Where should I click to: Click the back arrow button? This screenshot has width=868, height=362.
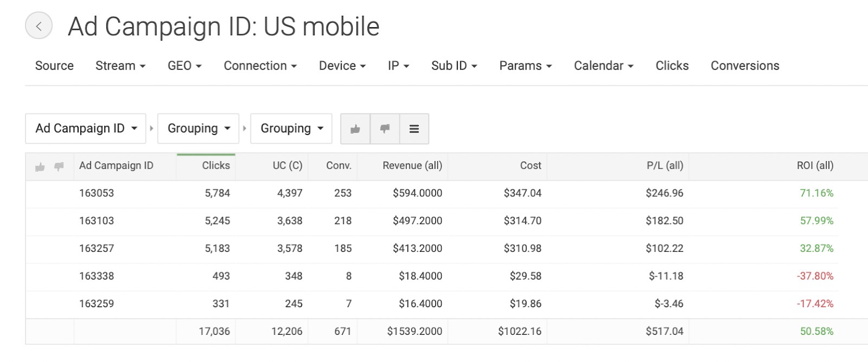(x=39, y=26)
